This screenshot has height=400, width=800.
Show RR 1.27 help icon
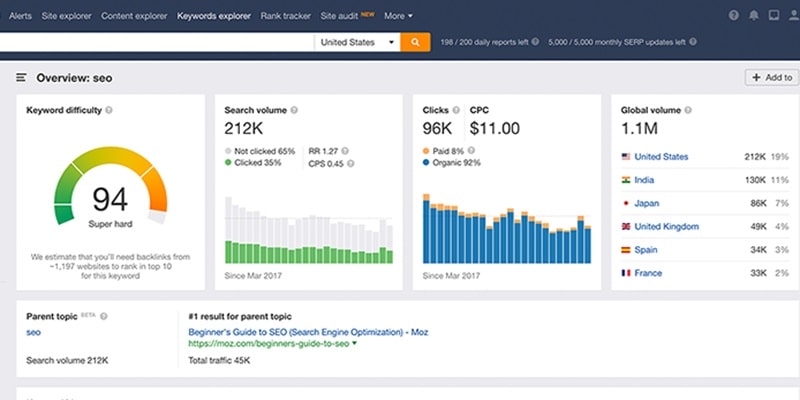pyautogui.click(x=345, y=151)
